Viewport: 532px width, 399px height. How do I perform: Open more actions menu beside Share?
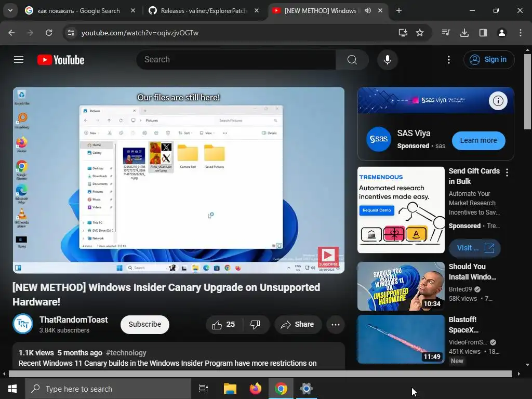click(x=336, y=325)
